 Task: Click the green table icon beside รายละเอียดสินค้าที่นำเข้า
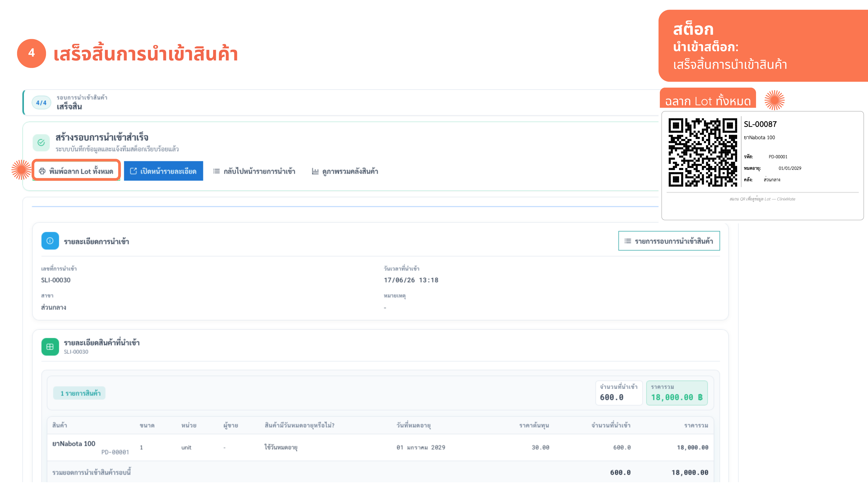(50, 347)
